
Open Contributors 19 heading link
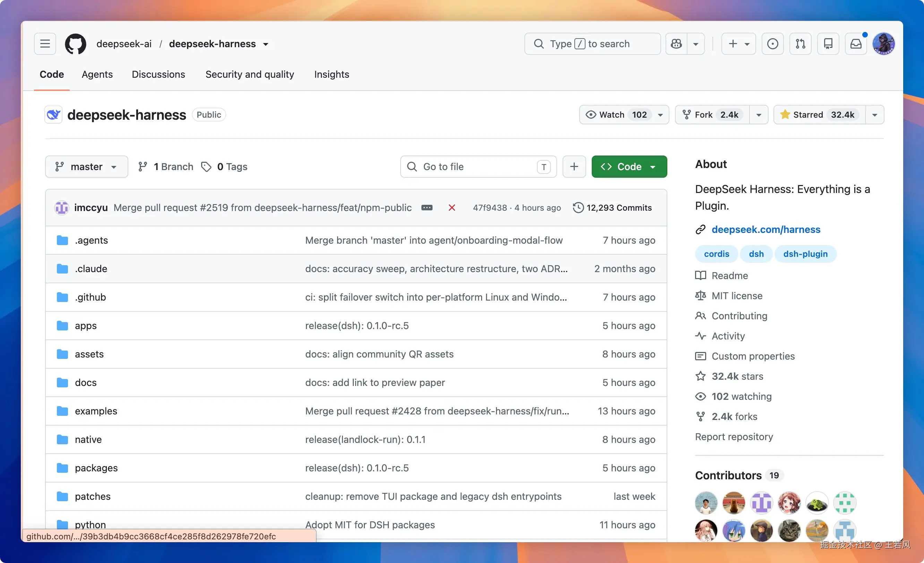tap(739, 476)
